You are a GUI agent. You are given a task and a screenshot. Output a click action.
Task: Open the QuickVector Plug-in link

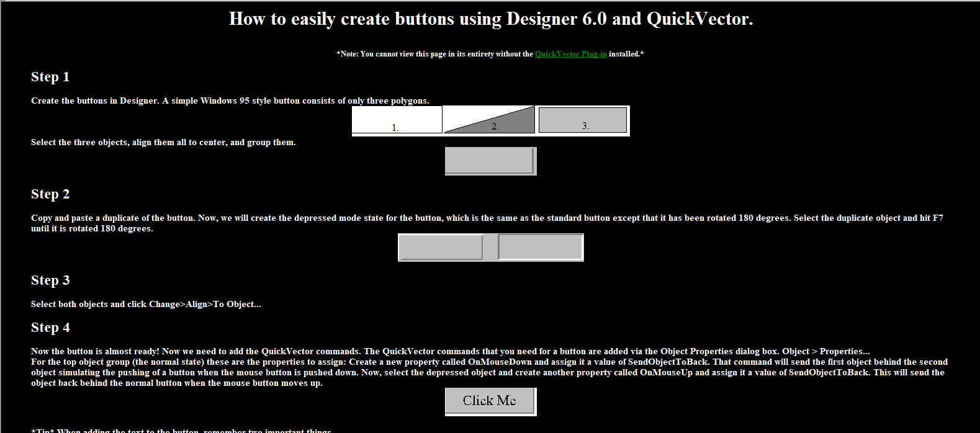point(571,54)
